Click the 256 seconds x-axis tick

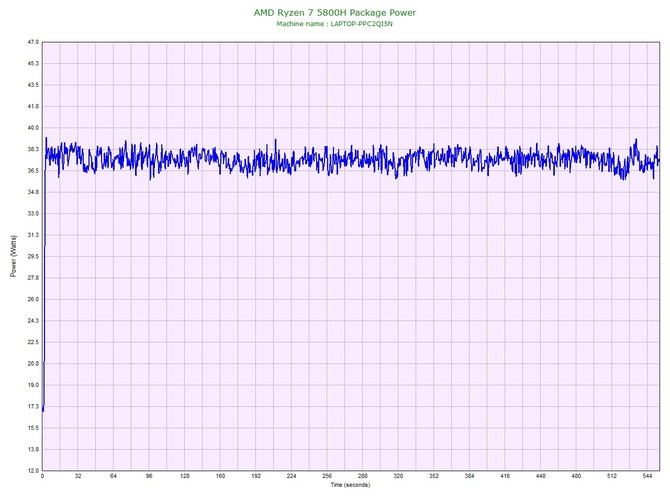(x=327, y=476)
